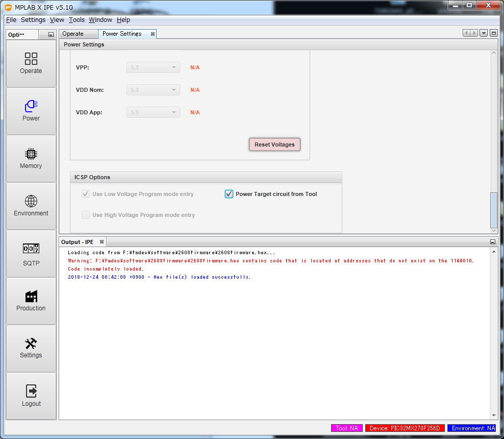Viewport: 504px width, 439px height.
Task: Toggle Power Target circuit from Tool checkbox
Action: [x=229, y=194]
